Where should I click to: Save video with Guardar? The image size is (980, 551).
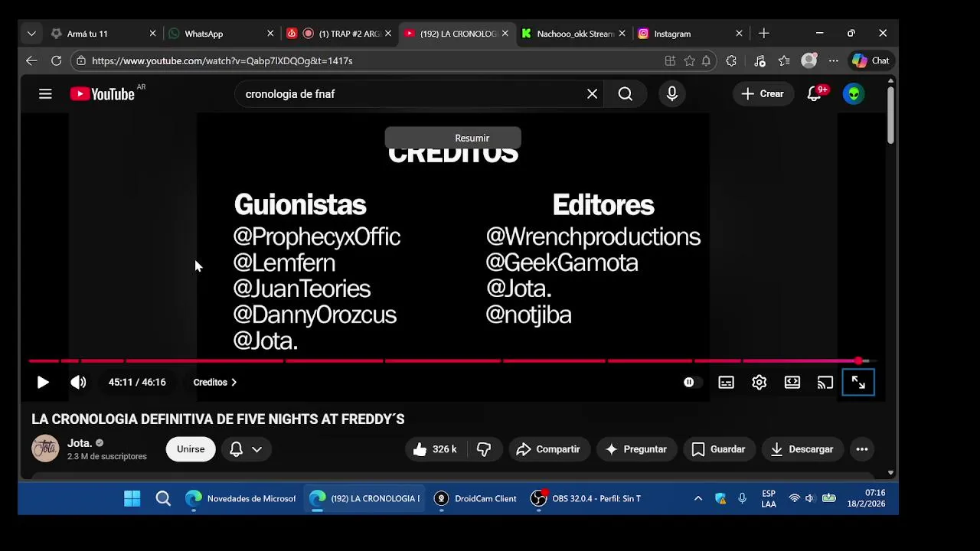718,449
